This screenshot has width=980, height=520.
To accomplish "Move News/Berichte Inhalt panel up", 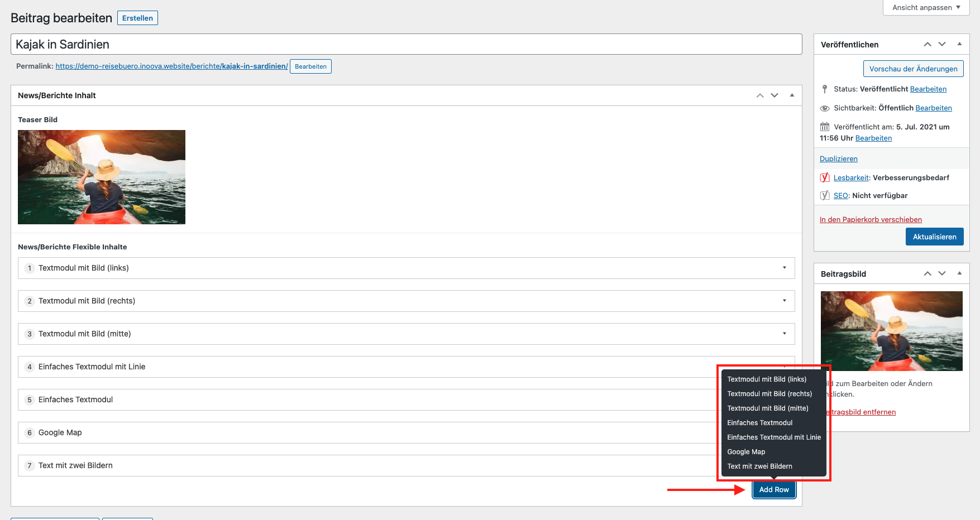I will click(760, 95).
